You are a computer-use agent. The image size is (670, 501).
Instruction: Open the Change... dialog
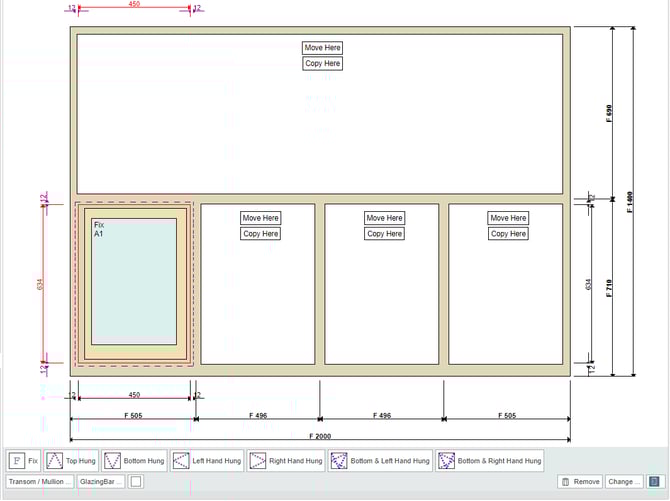[x=623, y=482]
